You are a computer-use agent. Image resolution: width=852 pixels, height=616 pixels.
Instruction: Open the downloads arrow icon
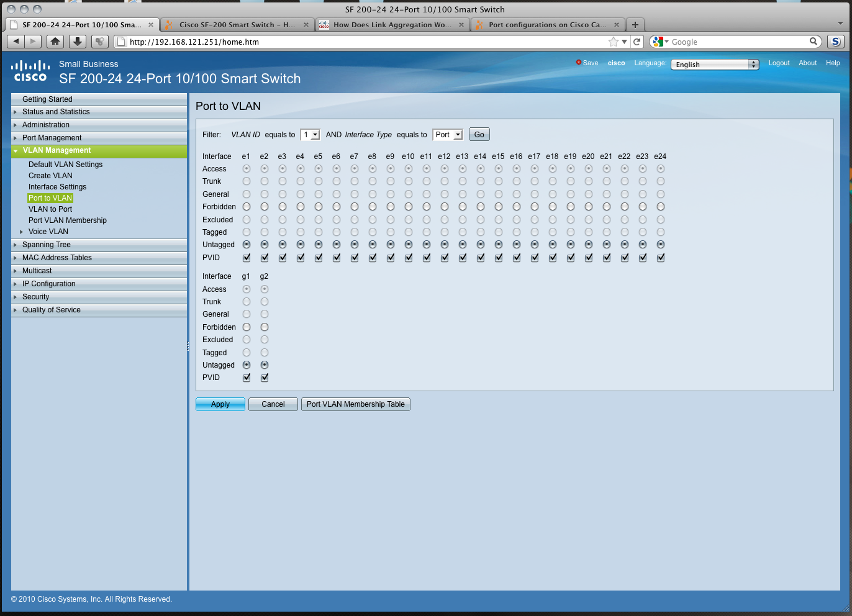coord(77,42)
